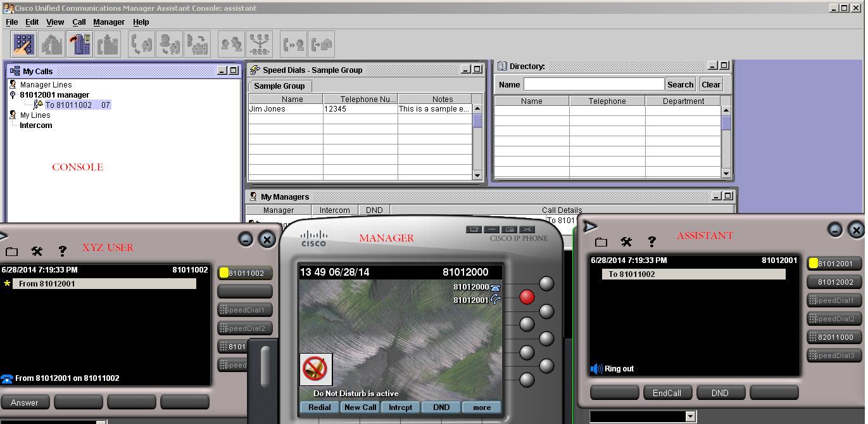Viewport: 868px width, 424px height.
Task: Click help question mark in ASSISTANT softphone
Action: point(651,241)
